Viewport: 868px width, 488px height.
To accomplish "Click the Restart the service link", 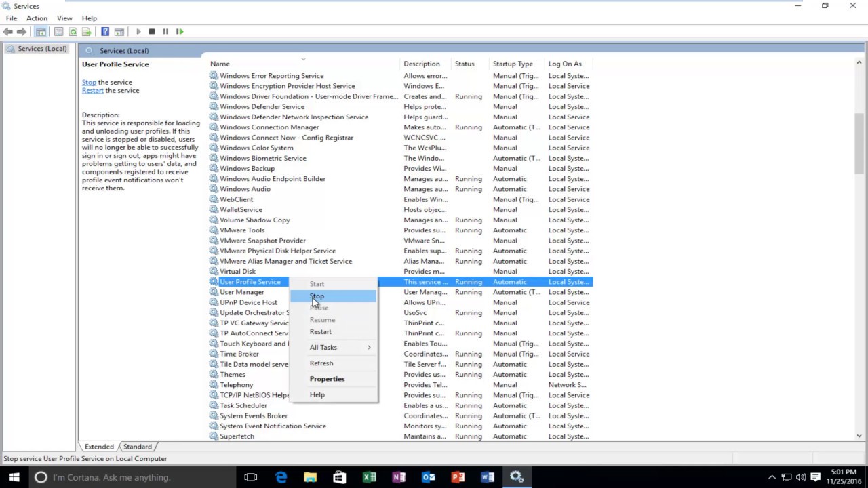I will tap(93, 91).
